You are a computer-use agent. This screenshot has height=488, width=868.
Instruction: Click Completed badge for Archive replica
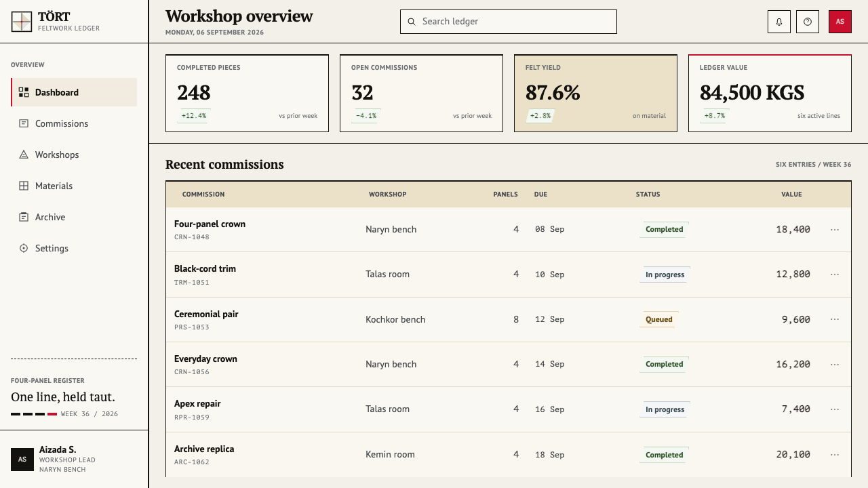point(664,455)
